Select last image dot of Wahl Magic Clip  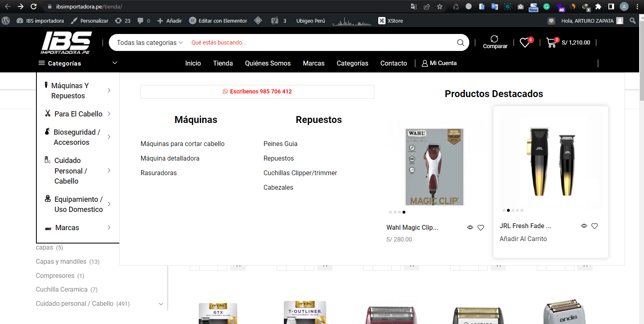click(404, 212)
